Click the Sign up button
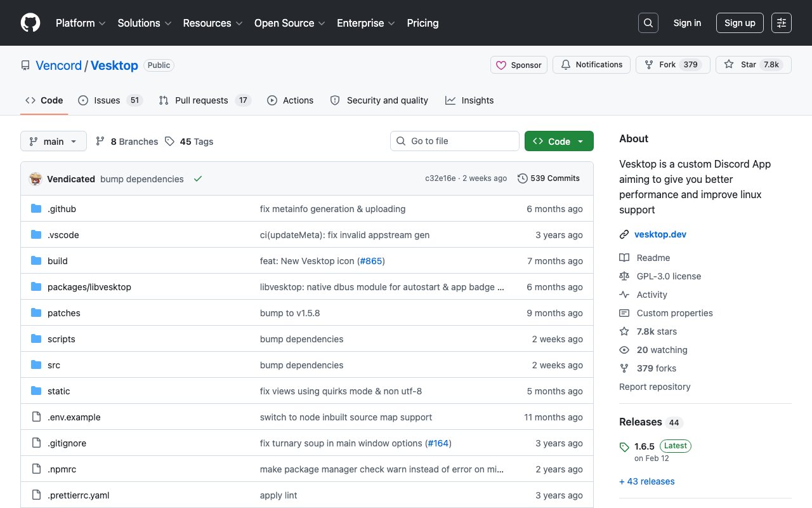This screenshot has height=508, width=812. [740, 23]
